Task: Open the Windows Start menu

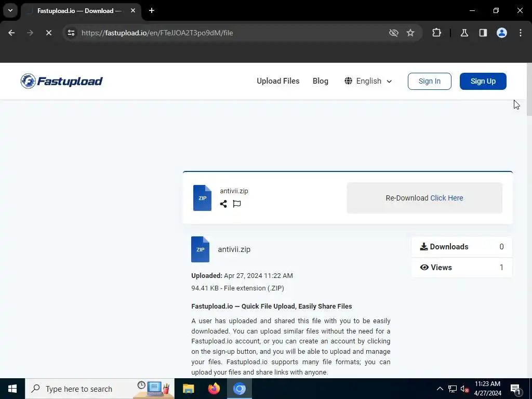Action: 12,389
